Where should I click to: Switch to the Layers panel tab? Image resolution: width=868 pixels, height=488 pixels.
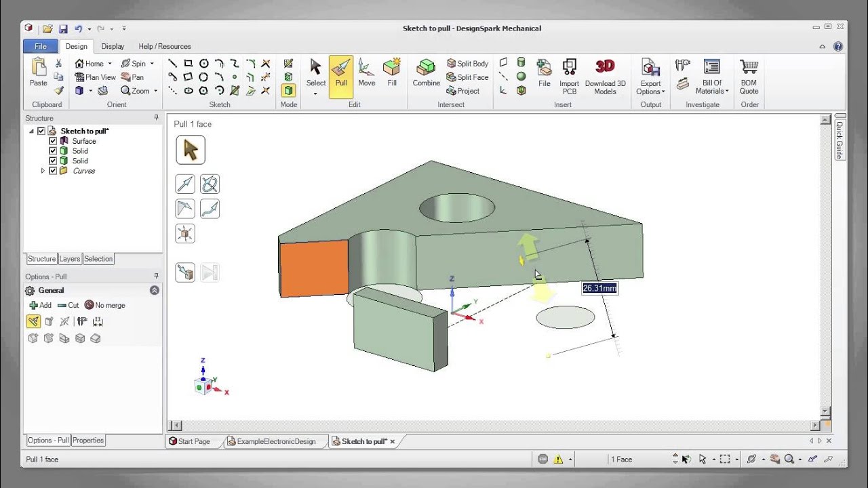click(70, 259)
